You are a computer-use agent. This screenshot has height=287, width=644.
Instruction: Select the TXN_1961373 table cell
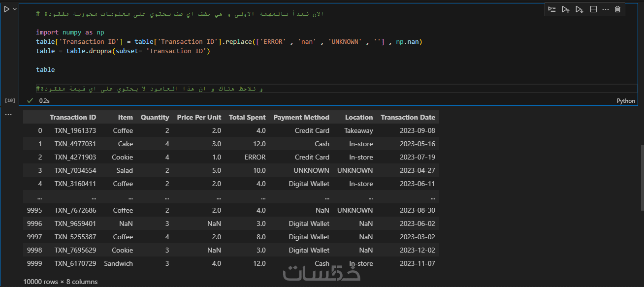(x=75, y=131)
